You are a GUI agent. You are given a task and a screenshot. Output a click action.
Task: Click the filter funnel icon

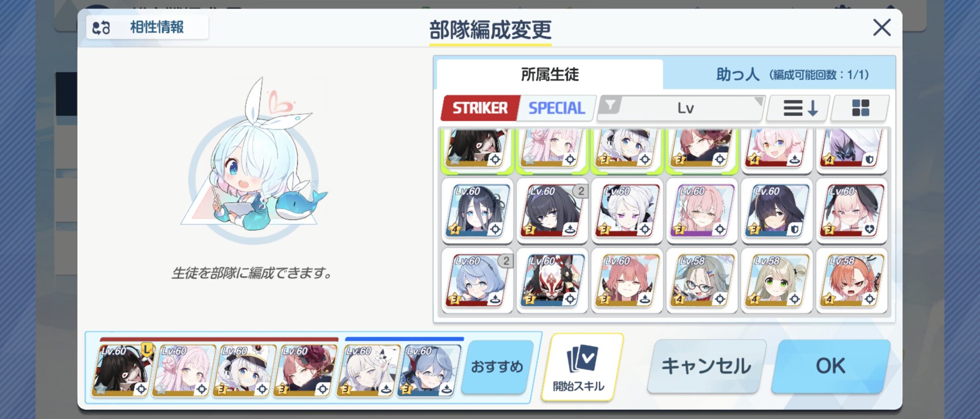[x=611, y=105]
